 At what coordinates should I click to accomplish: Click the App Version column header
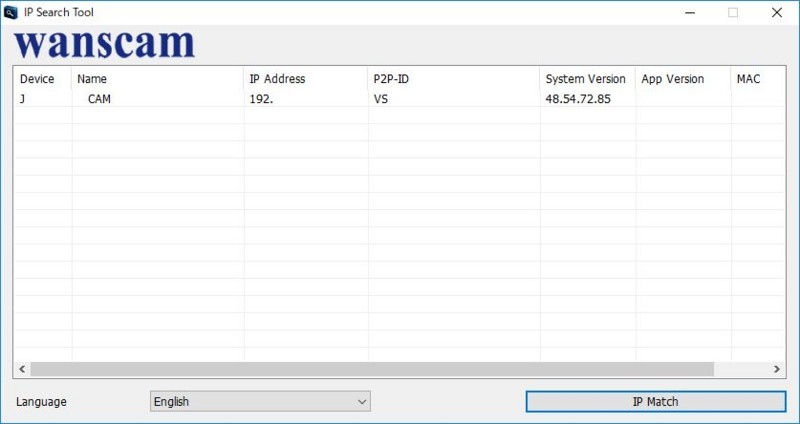point(683,79)
